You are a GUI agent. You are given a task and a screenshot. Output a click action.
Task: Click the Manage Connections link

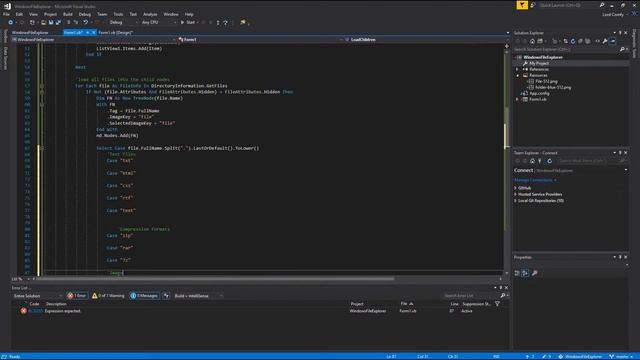(535, 180)
